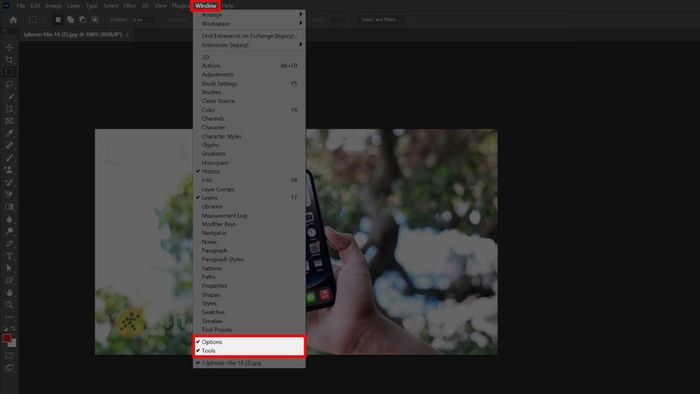Select the Type tool
This screenshot has width=700, height=394.
coord(9,256)
